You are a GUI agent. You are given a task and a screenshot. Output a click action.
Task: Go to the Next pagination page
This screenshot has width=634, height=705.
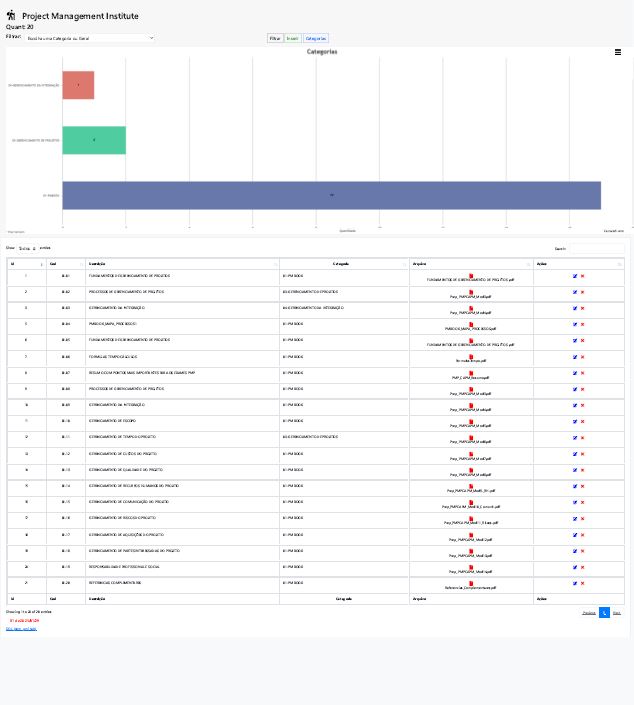pyautogui.click(x=617, y=612)
